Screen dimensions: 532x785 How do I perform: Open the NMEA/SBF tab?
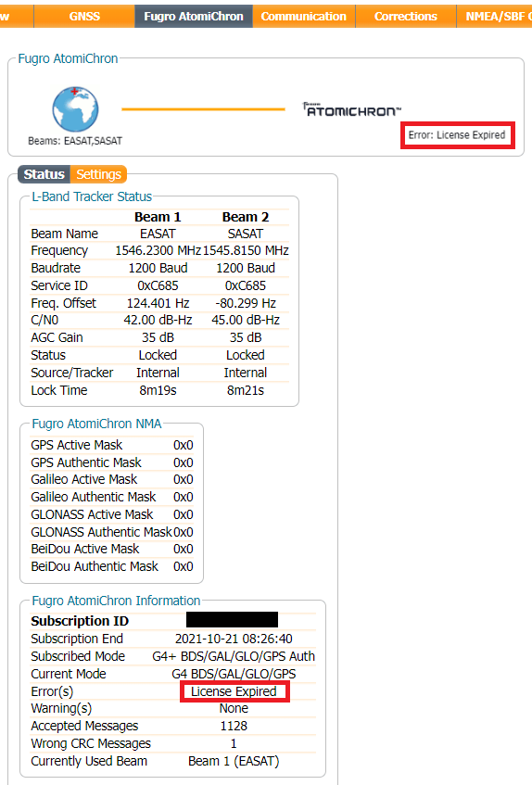(495, 16)
